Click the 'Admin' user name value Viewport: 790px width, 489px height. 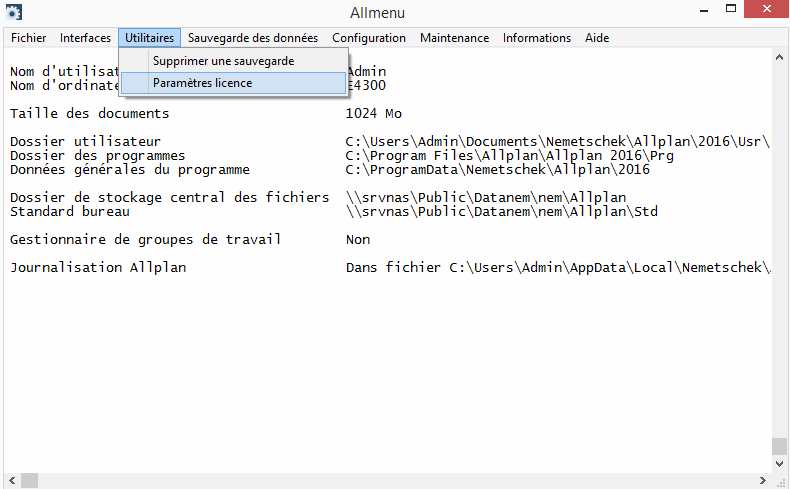[x=366, y=72]
